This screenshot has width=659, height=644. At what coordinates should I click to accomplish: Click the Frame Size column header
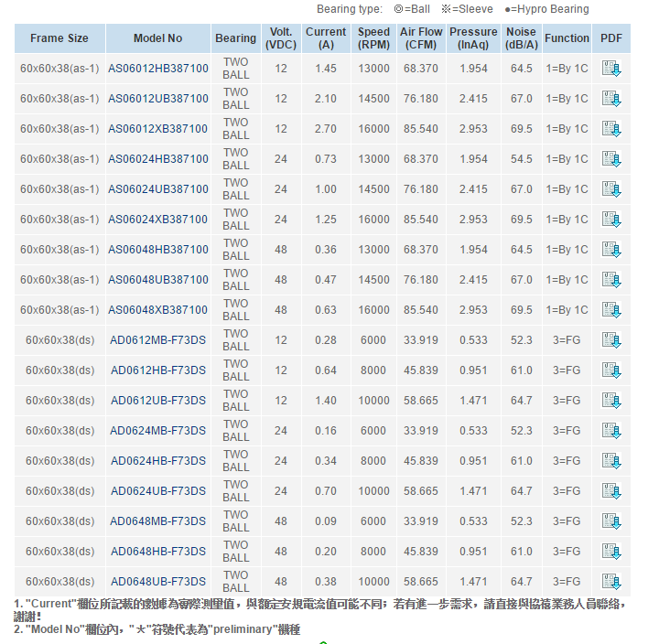point(59,38)
